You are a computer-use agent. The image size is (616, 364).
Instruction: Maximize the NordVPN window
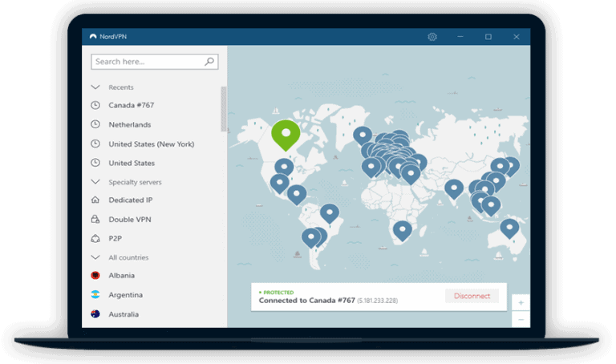488,37
